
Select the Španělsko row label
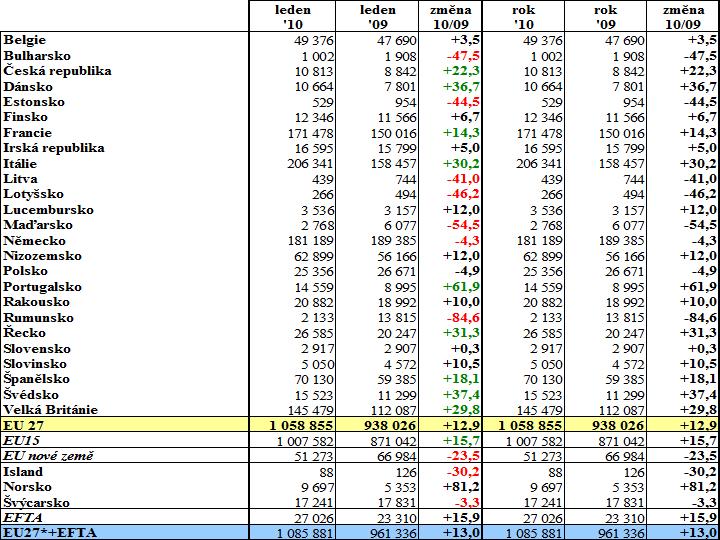(x=37, y=379)
